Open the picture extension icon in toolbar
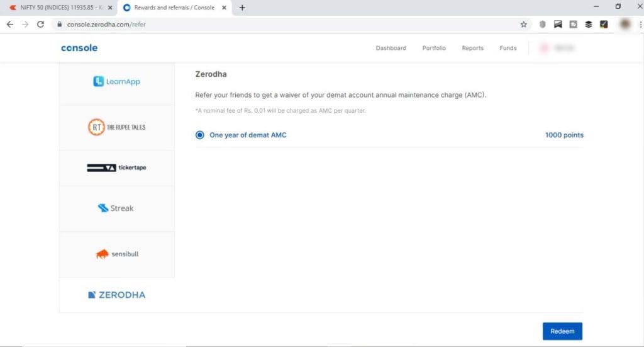This screenshot has width=644, height=347. (558, 25)
